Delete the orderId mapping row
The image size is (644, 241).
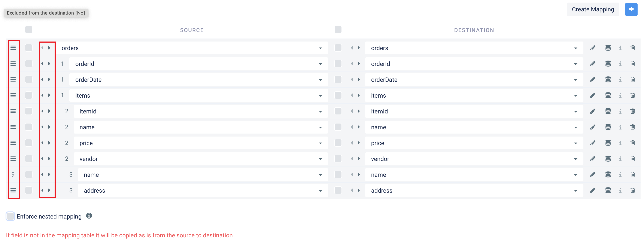point(632,64)
